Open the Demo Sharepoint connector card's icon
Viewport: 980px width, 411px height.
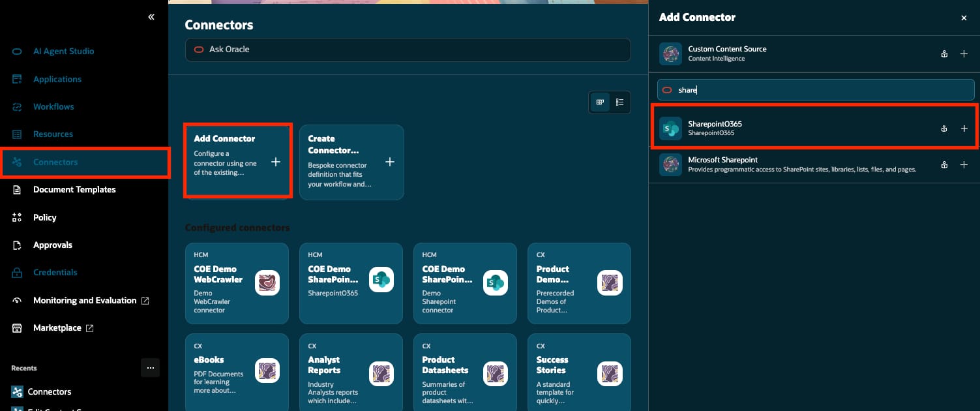click(x=496, y=282)
